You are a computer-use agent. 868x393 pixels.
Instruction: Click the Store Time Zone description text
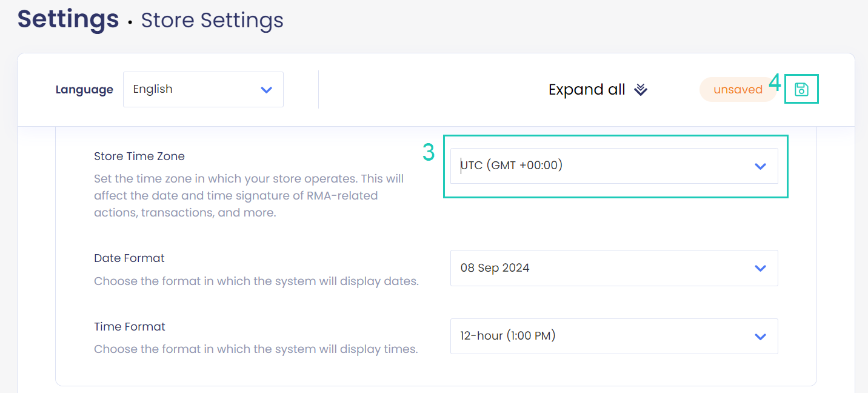point(249,196)
